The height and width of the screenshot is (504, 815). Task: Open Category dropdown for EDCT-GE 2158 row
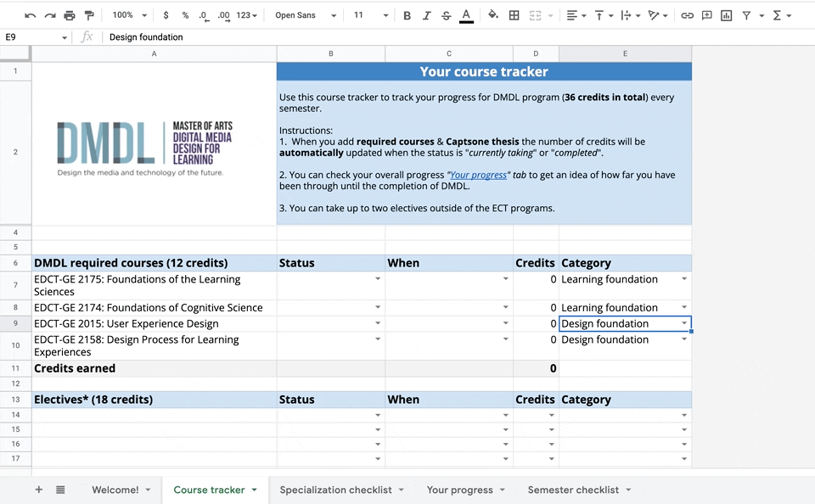(x=684, y=339)
